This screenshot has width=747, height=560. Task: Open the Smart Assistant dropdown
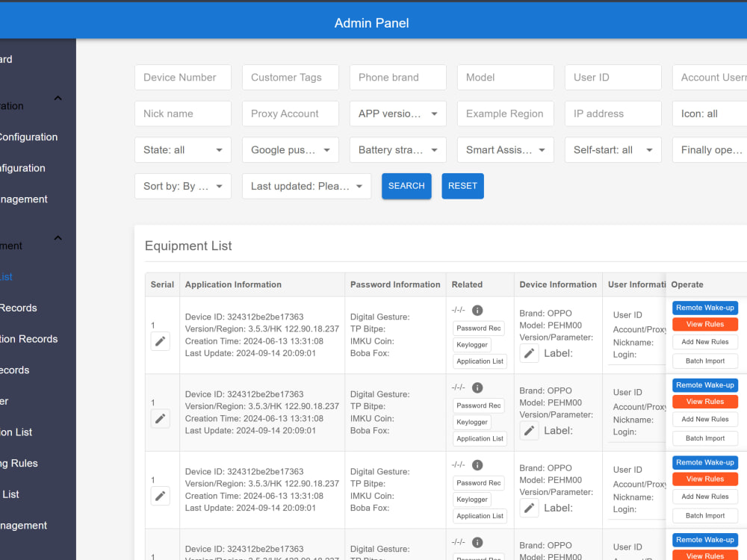pyautogui.click(x=506, y=150)
